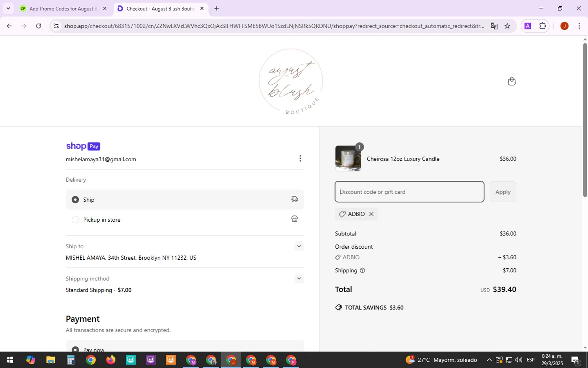Open the Chrome profile avatar J
588x368 pixels.
click(564, 26)
